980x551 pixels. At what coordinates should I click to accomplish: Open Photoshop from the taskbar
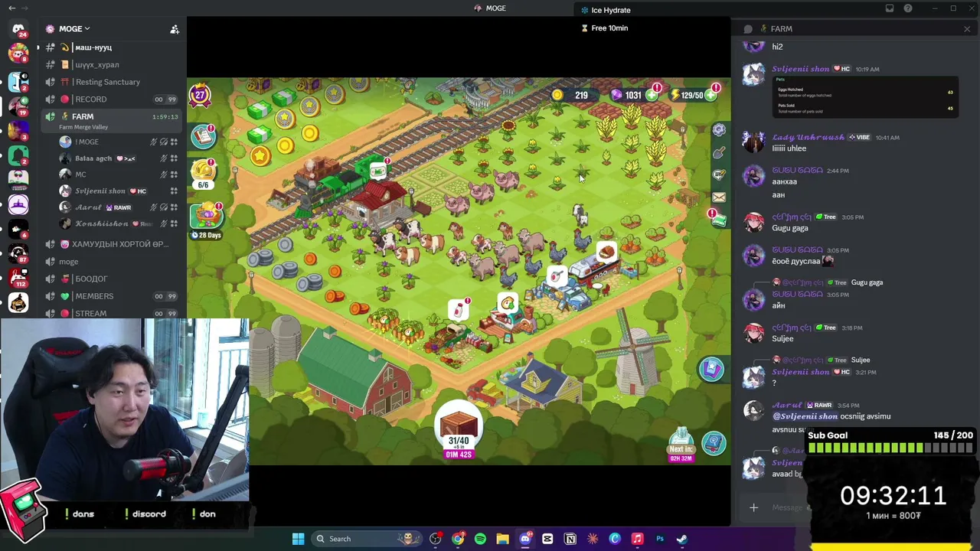tap(660, 539)
